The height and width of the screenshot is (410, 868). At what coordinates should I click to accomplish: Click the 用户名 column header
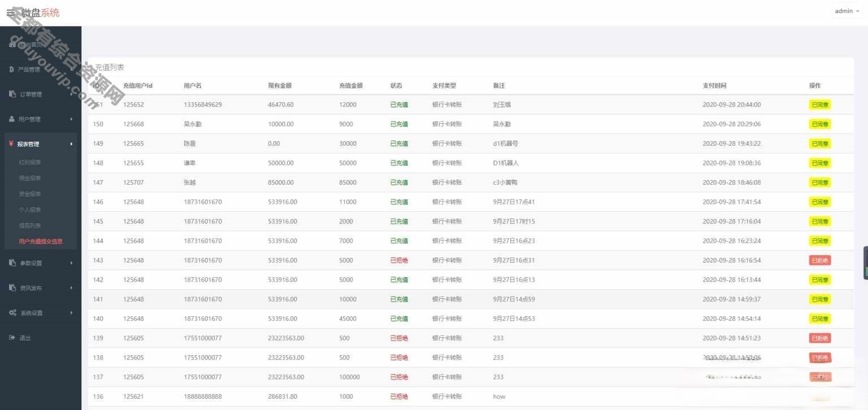193,86
